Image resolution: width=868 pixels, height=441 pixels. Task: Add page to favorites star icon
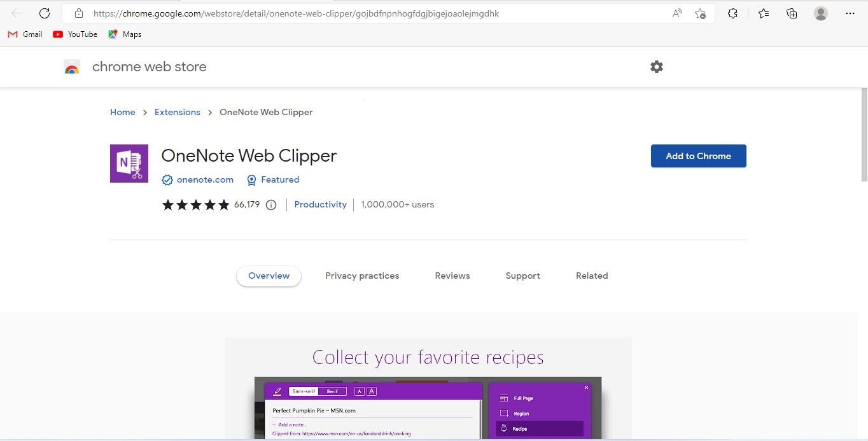pos(700,13)
